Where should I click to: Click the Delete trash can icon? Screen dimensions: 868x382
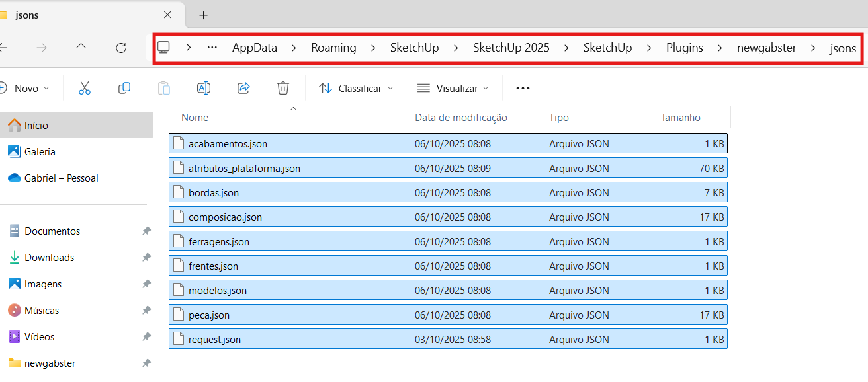point(283,88)
